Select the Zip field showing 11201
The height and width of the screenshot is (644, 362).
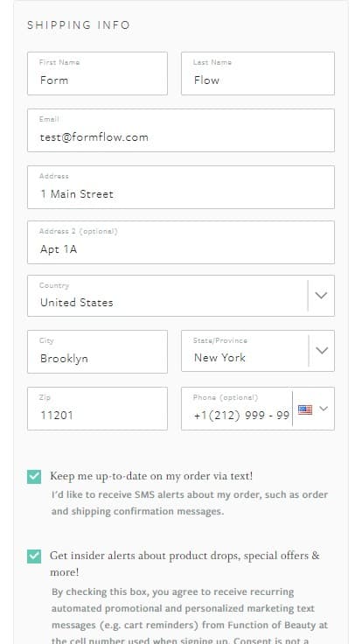click(97, 409)
